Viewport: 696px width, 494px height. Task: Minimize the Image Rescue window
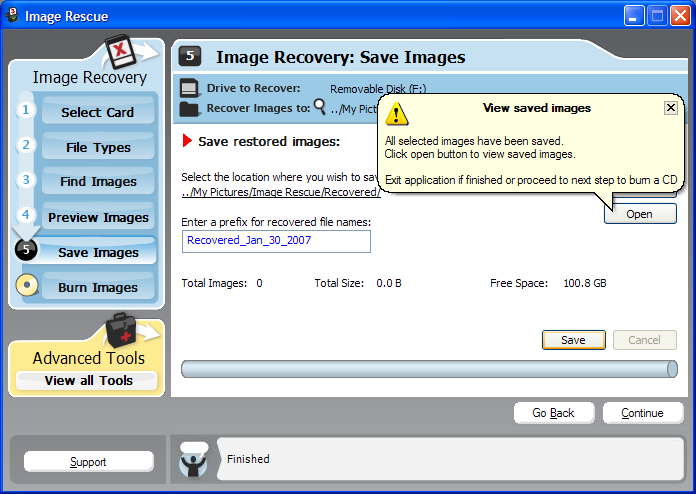pyautogui.click(x=633, y=16)
